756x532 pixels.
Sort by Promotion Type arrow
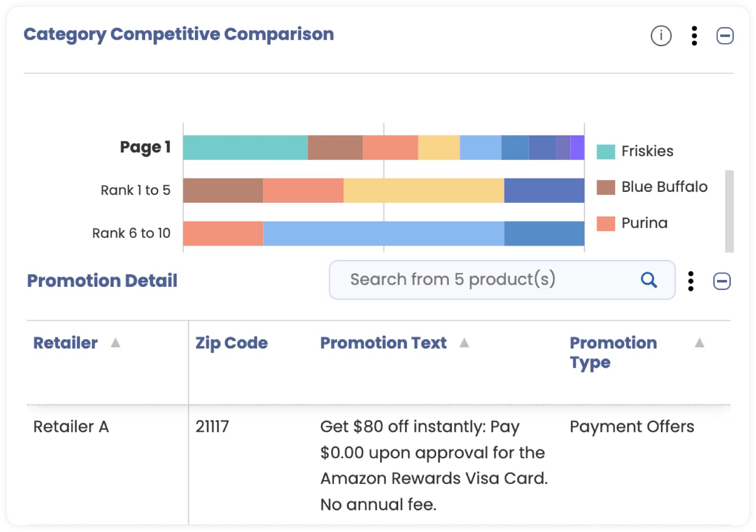pyautogui.click(x=699, y=343)
